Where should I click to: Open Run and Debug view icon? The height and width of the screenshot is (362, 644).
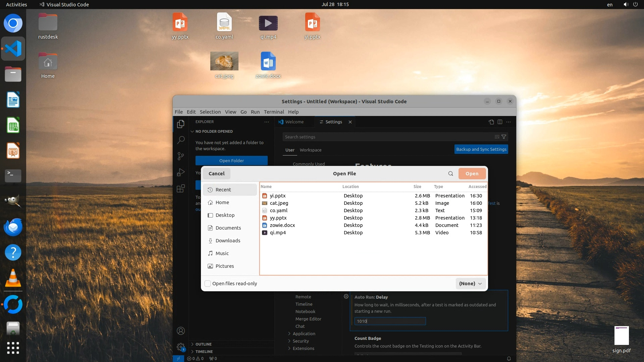(x=181, y=172)
